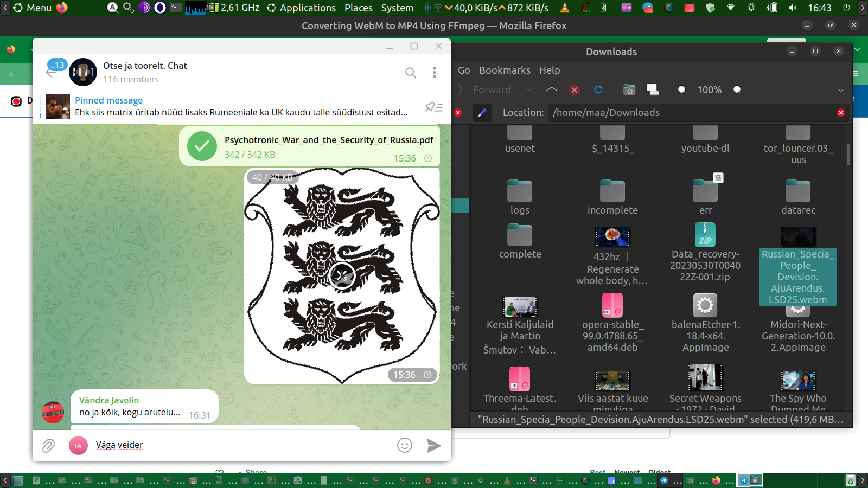The height and width of the screenshot is (488, 868).
Task: Send the typed message with arrow icon
Action: click(433, 446)
